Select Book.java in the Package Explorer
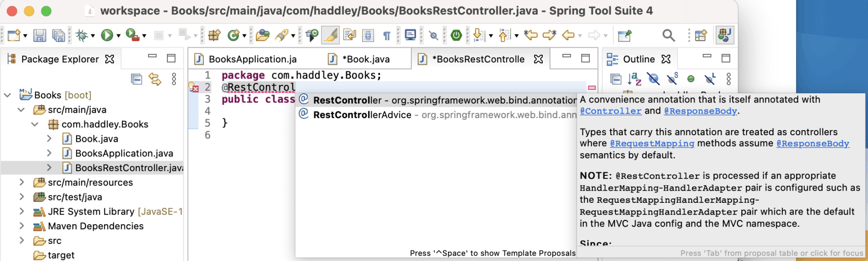 (x=96, y=139)
